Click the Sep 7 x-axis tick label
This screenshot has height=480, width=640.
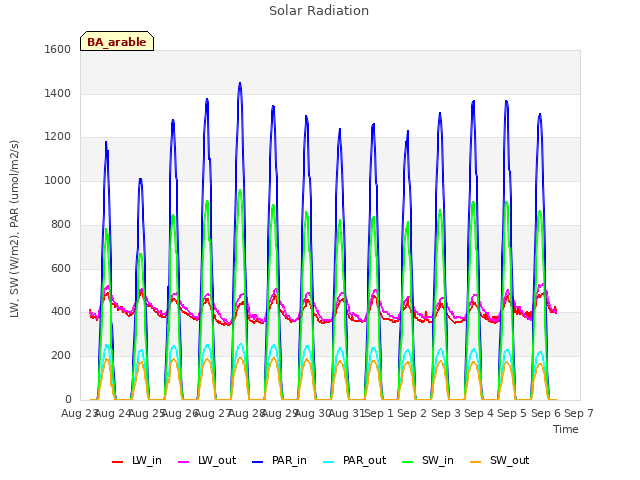tap(579, 413)
